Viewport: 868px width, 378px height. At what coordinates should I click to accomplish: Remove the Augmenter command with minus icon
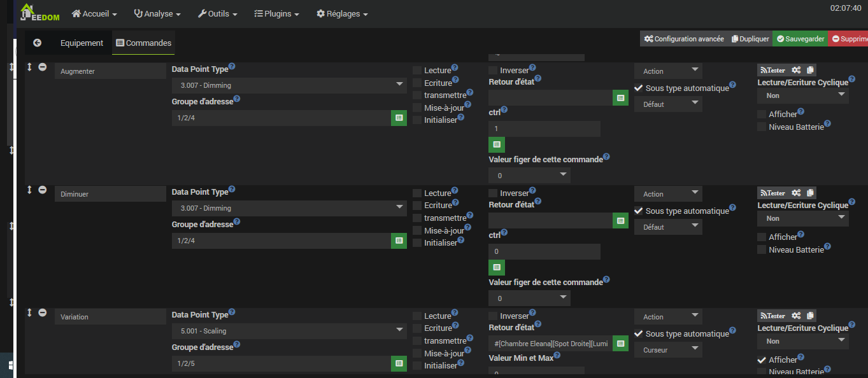42,67
